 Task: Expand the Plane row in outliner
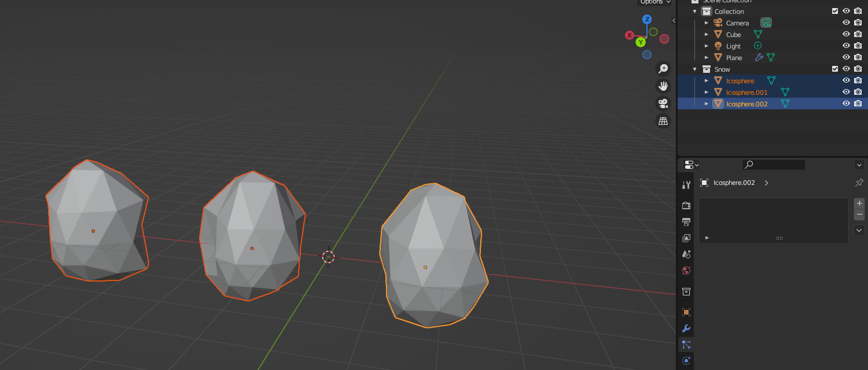[x=707, y=57]
